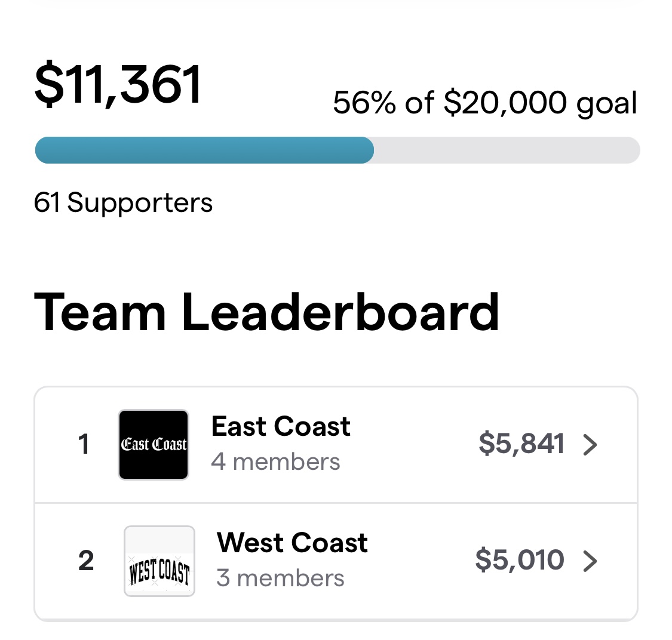The image size is (672, 640).
Task: Click East Coast's $5,841 amount
Action: point(521,444)
